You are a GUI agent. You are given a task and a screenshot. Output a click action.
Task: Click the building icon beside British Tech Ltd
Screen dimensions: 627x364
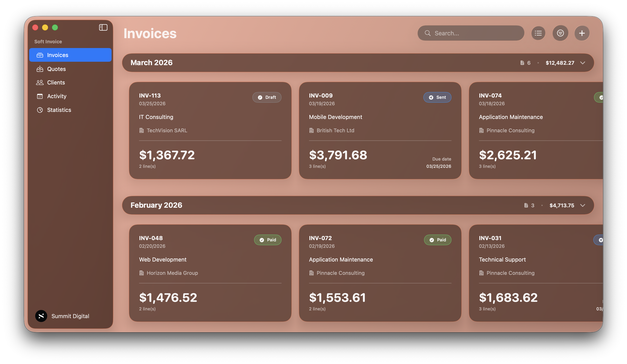click(311, 131)
